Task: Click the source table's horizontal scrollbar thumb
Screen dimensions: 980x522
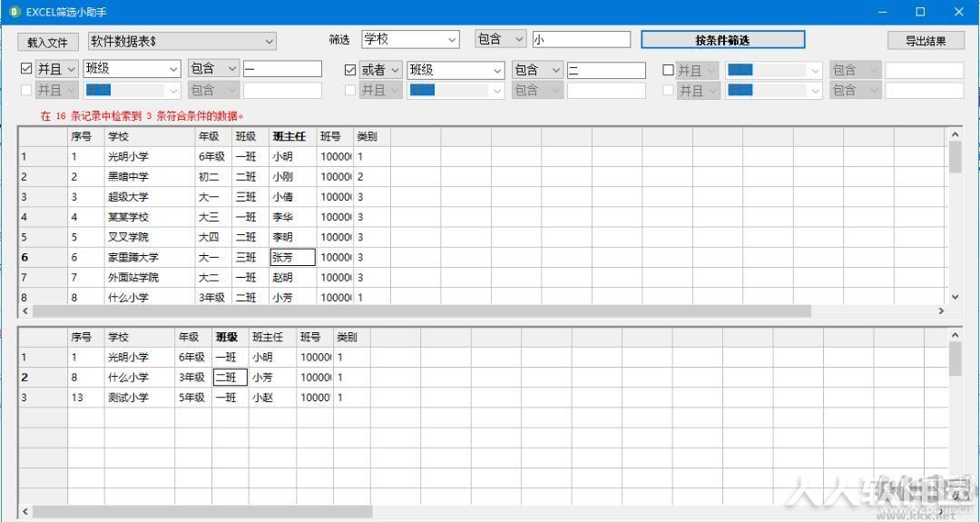Action: coord(421,310)
